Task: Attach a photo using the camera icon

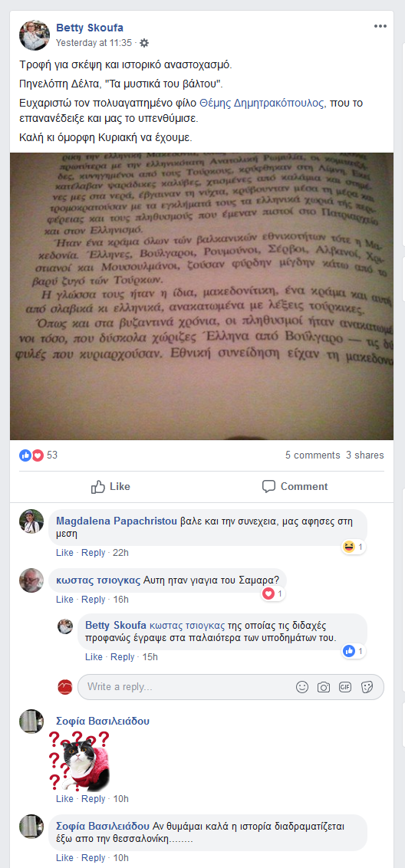Action: click(x=324, y=687)
